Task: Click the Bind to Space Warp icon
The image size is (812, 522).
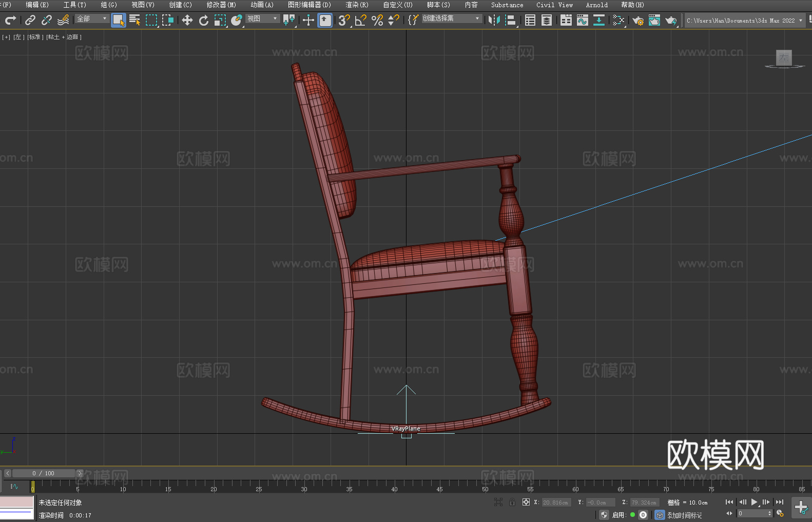Action: [x=63, y=20]
